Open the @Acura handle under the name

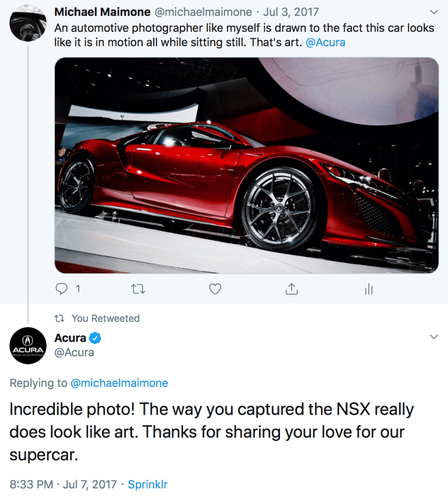74,352
